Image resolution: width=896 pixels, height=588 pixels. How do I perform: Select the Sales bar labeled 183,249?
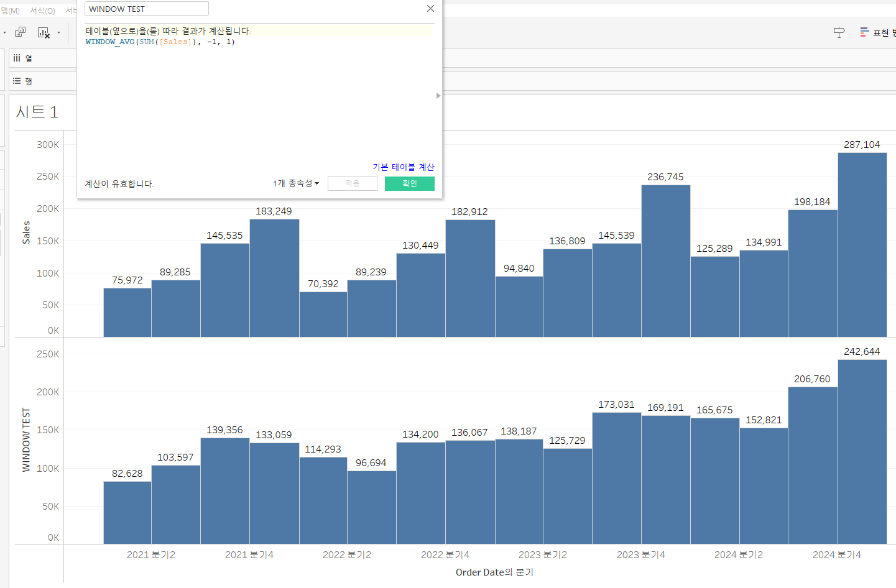tap(274, 278)
